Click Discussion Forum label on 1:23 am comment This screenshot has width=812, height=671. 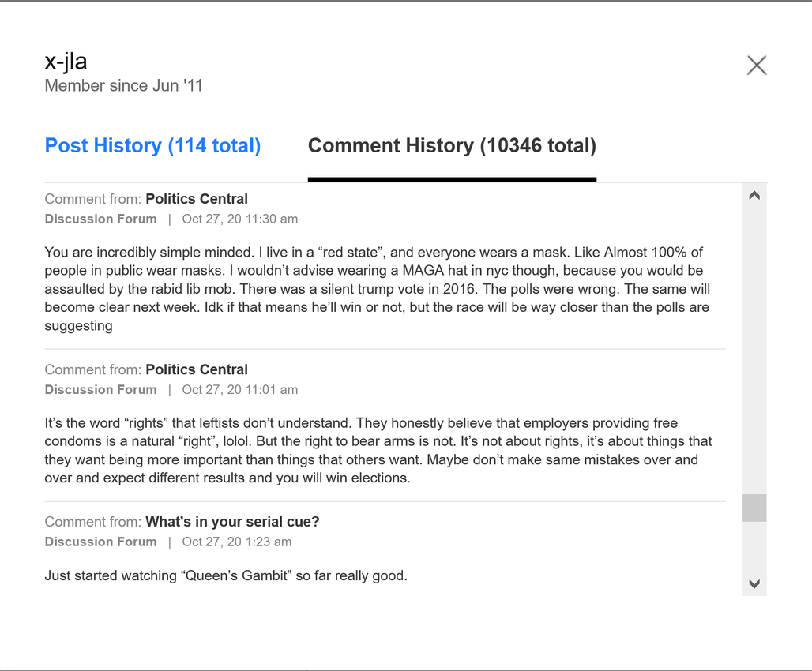(x=100, y=542)
